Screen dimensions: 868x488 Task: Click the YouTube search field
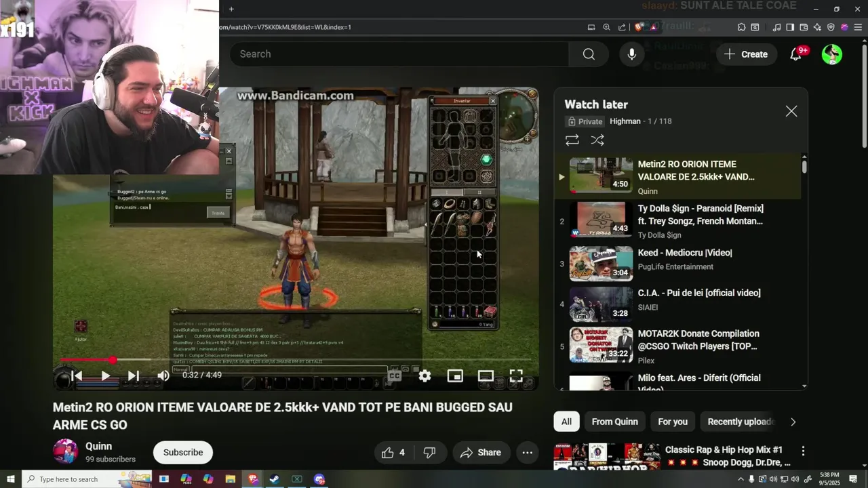pyautogui.click(x=400, y=54)
